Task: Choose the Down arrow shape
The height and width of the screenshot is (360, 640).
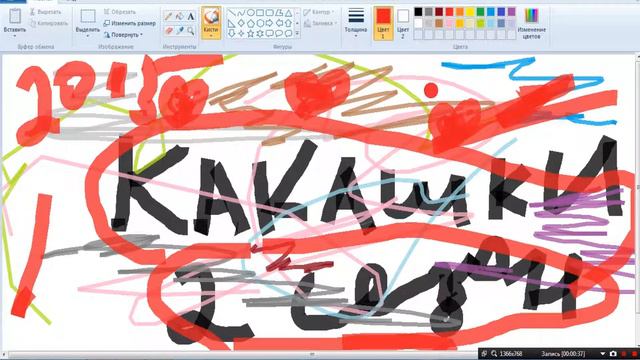Action: 232,33
